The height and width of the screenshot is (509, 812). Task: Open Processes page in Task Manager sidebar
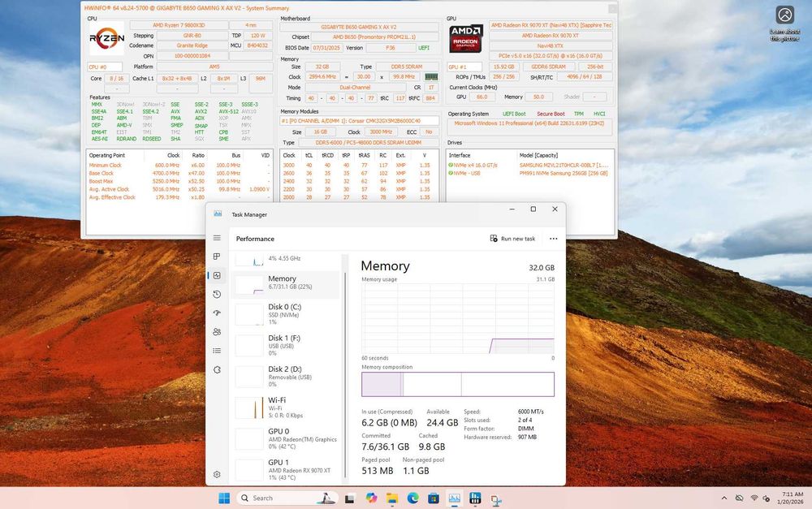217,257
